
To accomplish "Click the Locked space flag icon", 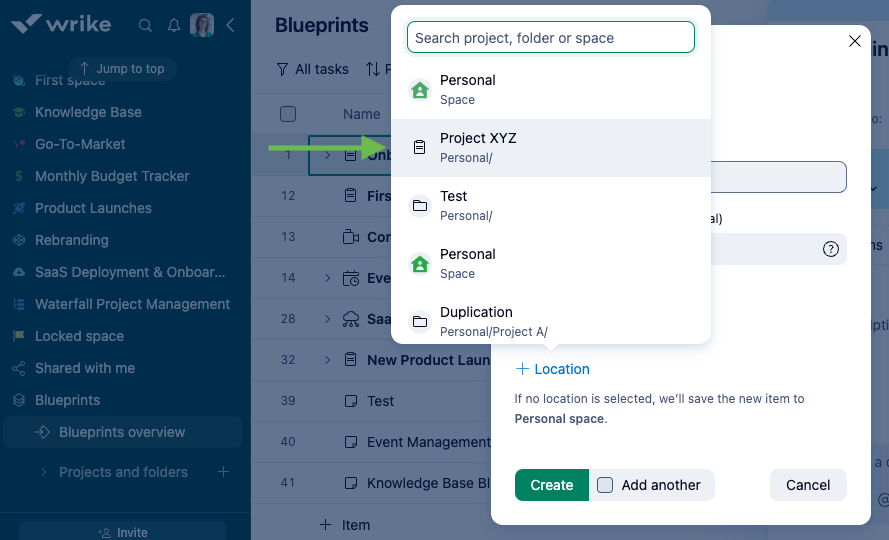I will click(x=18, y=336).
